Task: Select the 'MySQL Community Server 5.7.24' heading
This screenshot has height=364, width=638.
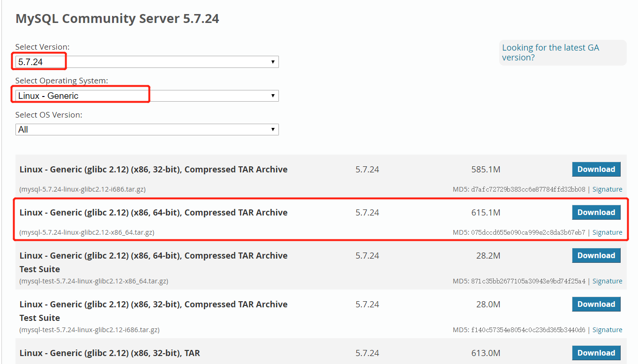Action: (x=117, y=19)
